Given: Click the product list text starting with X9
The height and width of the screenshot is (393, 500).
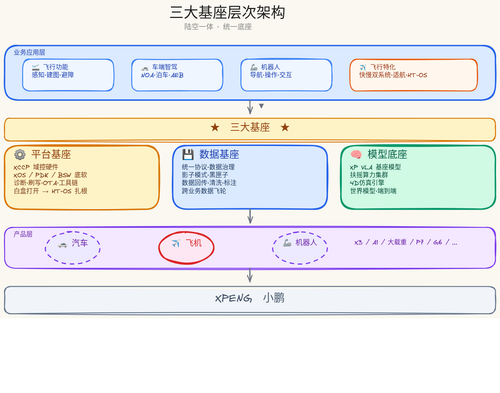Looking at the screenshot, I should click(x=406, y=242).
